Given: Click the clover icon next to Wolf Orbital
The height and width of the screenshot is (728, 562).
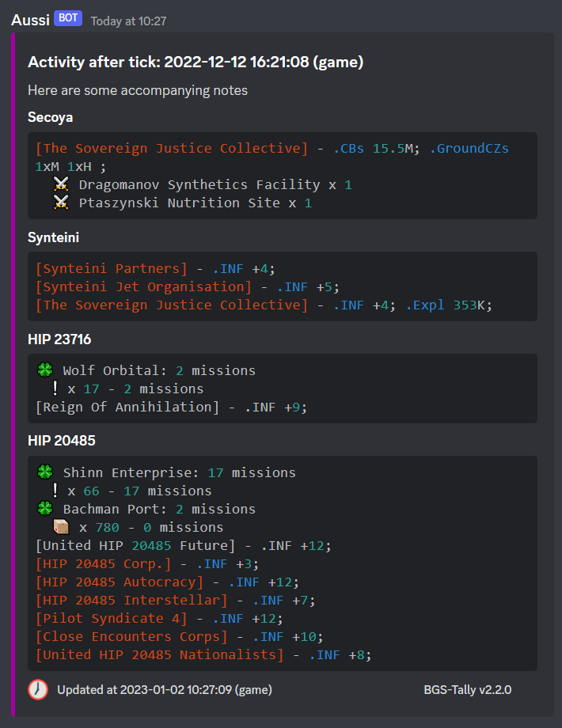Looking at the screenshot, I should coord(45,370).
